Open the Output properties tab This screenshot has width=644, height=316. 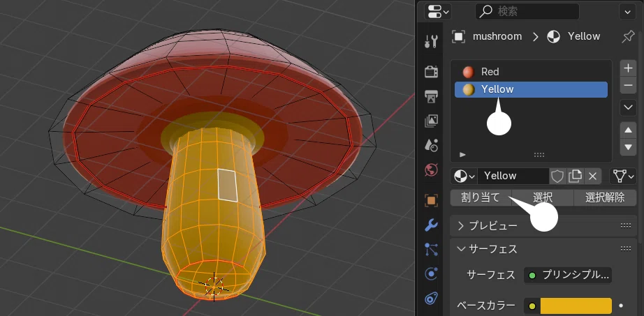click(x=431, y=96)
